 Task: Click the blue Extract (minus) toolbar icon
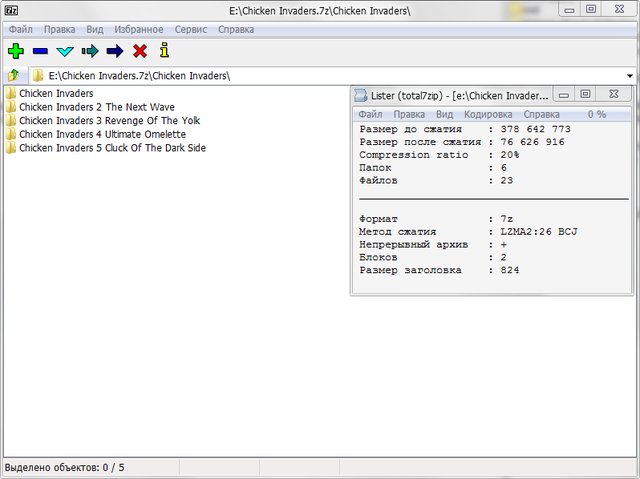[40, 51]
